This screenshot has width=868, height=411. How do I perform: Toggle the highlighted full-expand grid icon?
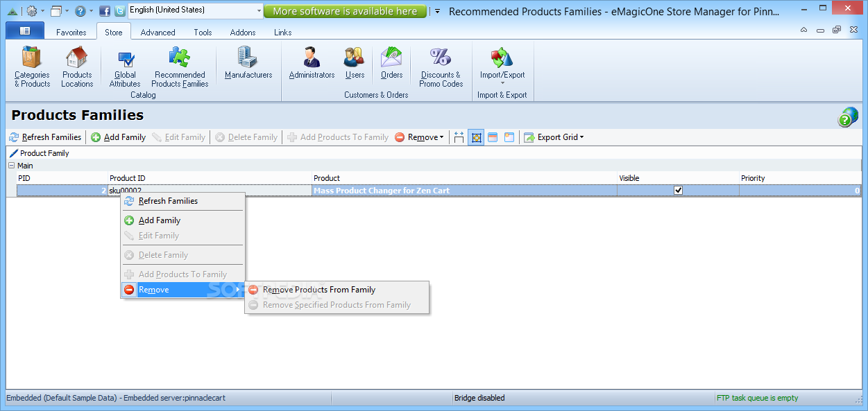476,137
